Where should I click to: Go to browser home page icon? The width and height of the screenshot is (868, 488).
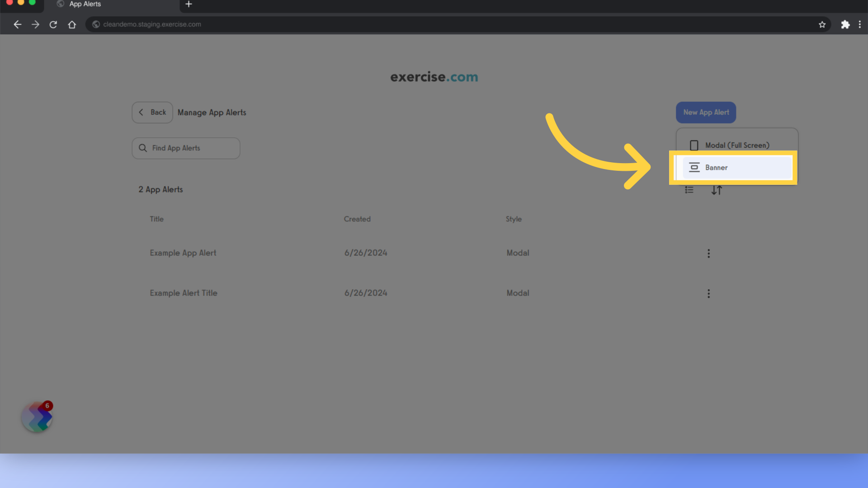[x=72, y=24]
